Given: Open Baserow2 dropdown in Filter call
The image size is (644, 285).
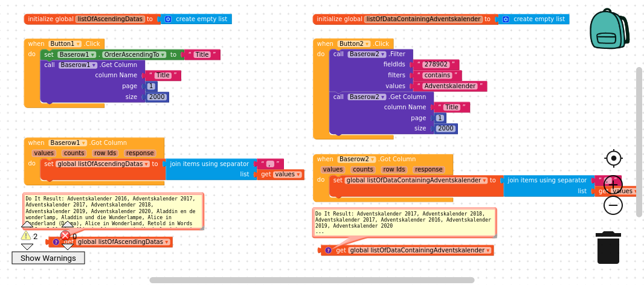Looking at the screenshot, I should (367, 54).
